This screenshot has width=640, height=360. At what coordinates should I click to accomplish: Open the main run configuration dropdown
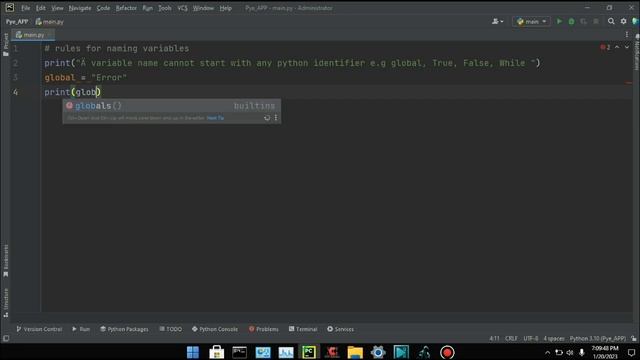click(x=531, y=21)
